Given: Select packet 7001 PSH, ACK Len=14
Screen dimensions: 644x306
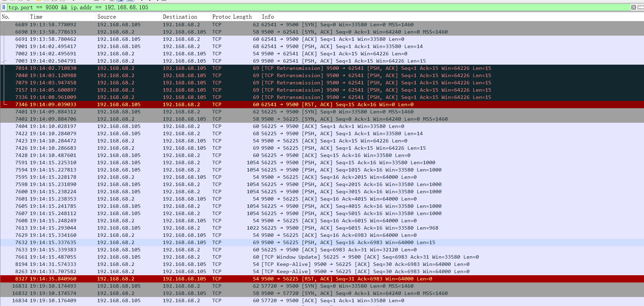Looking at the screenshot, I should 322,46.
